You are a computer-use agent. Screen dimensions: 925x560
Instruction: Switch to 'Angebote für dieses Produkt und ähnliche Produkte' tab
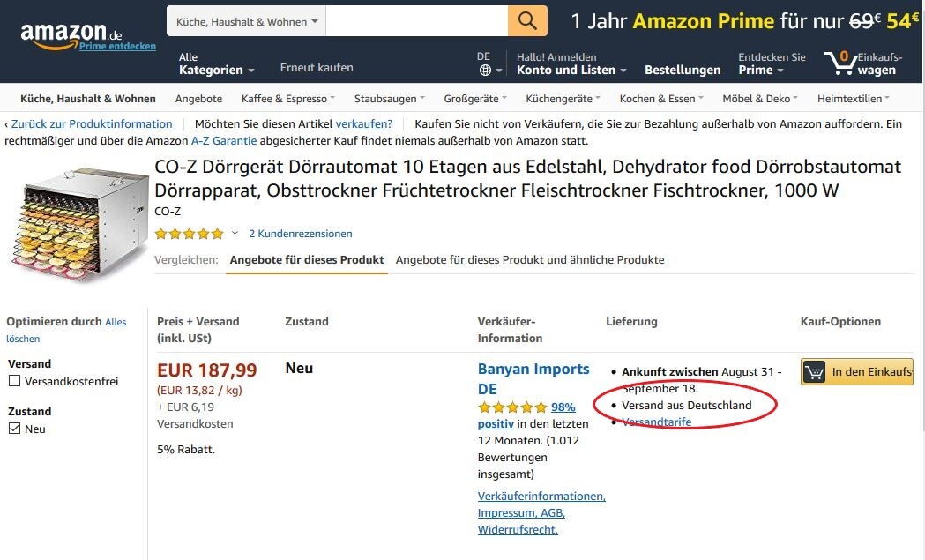[x=530, y=259]
